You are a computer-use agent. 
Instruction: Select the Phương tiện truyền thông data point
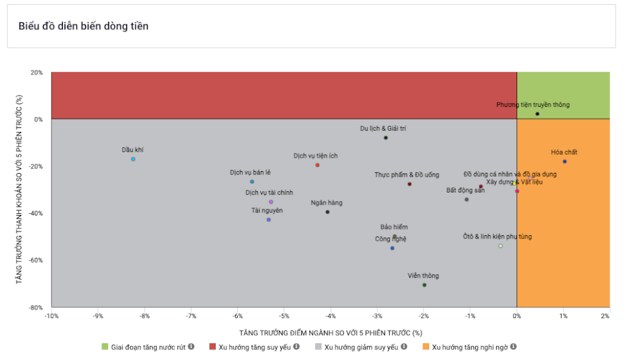click(537, 114)
